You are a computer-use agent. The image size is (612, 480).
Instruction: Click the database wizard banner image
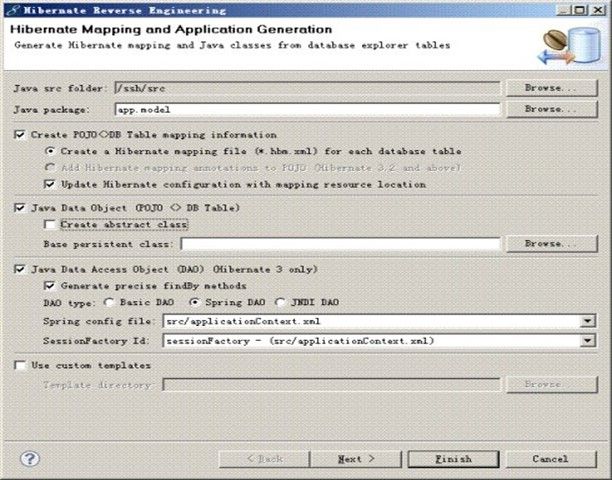tap(570, 46)
